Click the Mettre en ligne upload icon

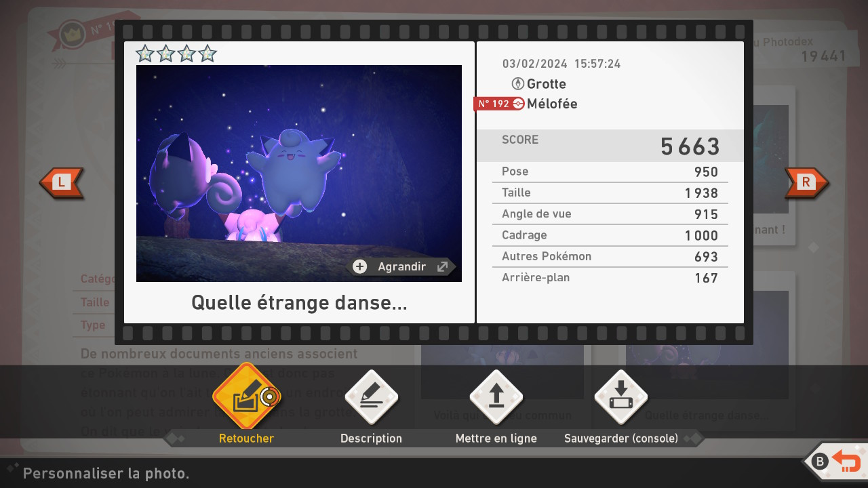point(496,397)
